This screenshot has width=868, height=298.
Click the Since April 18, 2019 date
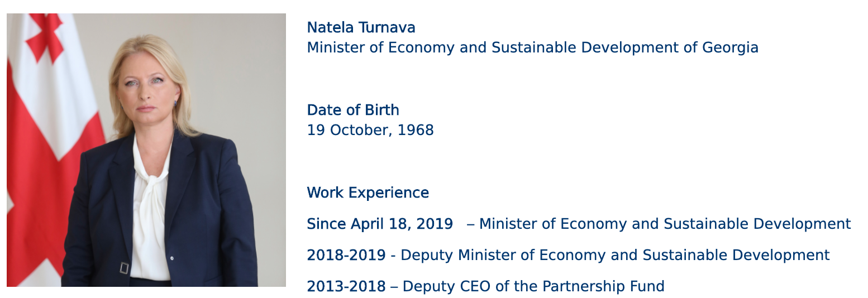click(380, 224)
